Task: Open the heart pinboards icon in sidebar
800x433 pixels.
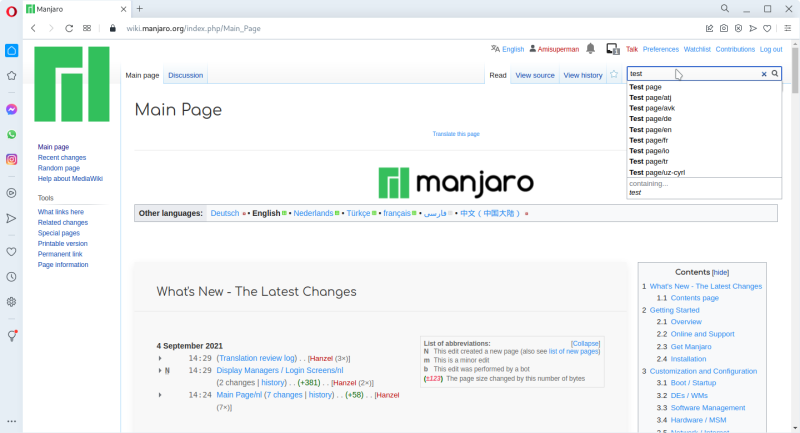Action: pos(11,251)
